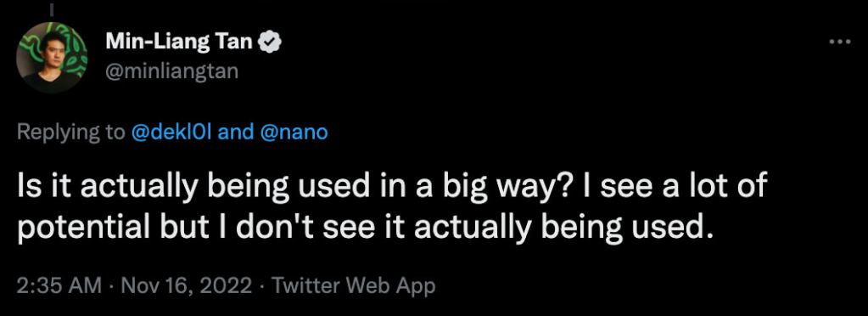
Task: Open the Min-Liang Tan display name link
Action: point(179,42)
